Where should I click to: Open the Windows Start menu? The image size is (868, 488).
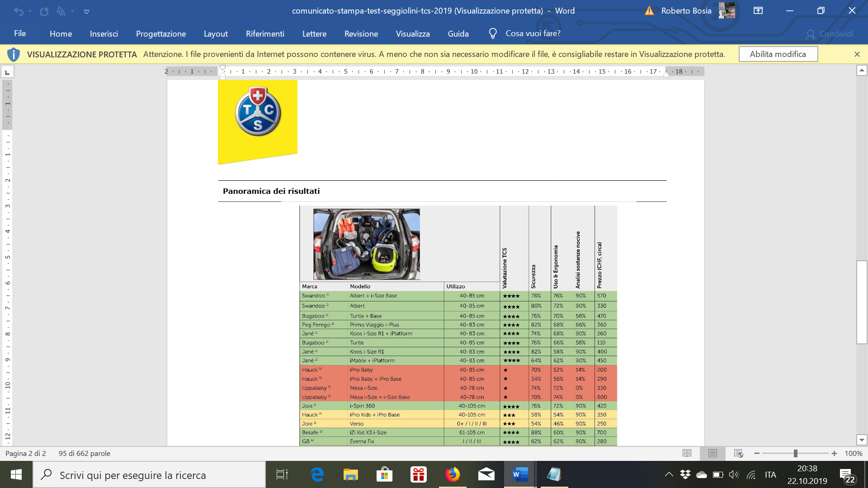(16, 474)
